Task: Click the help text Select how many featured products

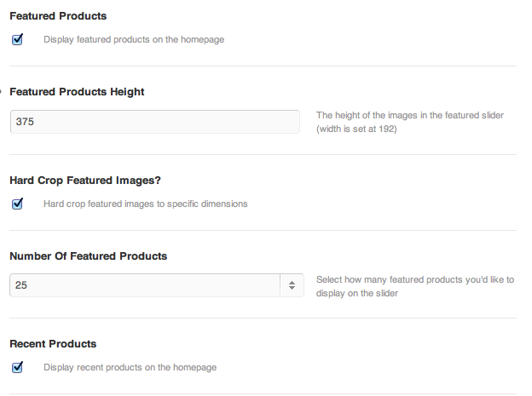Action: [415, 279]
